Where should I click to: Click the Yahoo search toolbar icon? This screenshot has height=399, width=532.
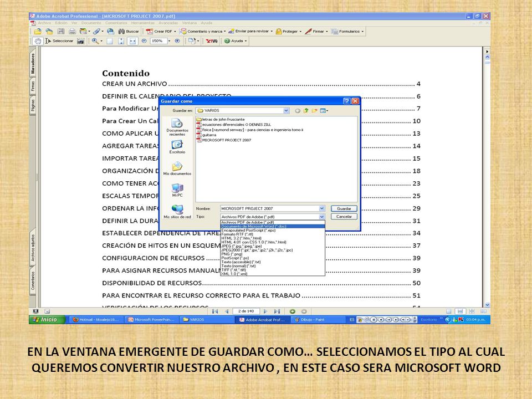click(211, 41)
